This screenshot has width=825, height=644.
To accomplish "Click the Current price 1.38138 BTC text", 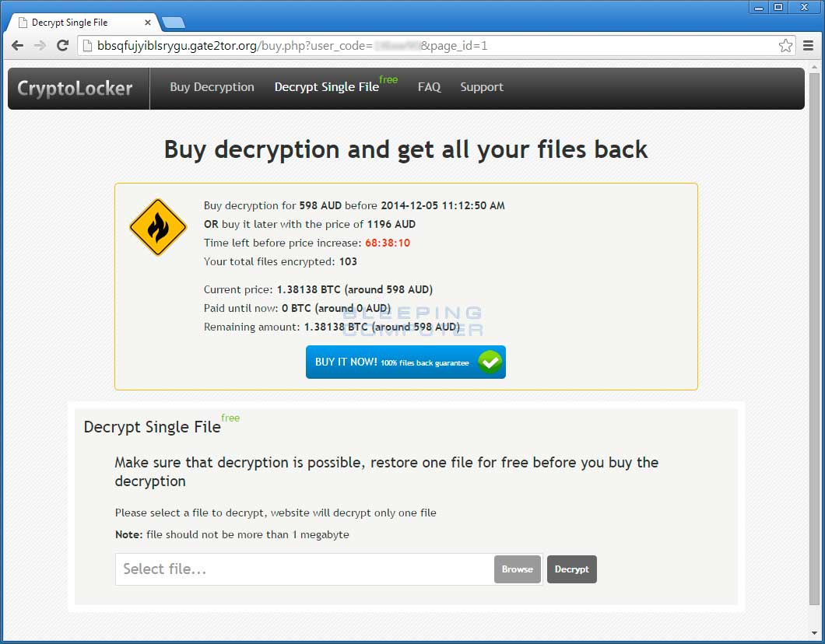I will click(318, 289).
